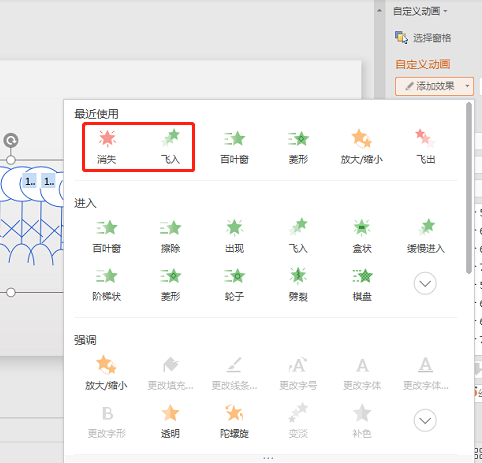Click the 选择窗格 selection pane button

coord(423,38)
